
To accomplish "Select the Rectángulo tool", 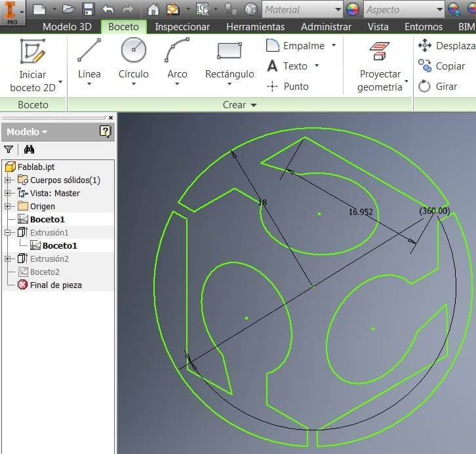I will (x=229, y=59).
